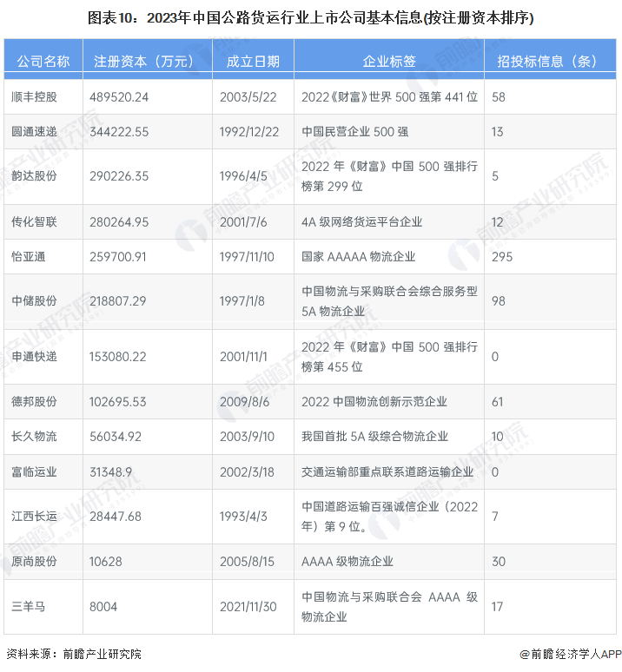Click the founding date 2001/11/1
Viewport: 622px width, 672px height.
click(x=243, y=357)
